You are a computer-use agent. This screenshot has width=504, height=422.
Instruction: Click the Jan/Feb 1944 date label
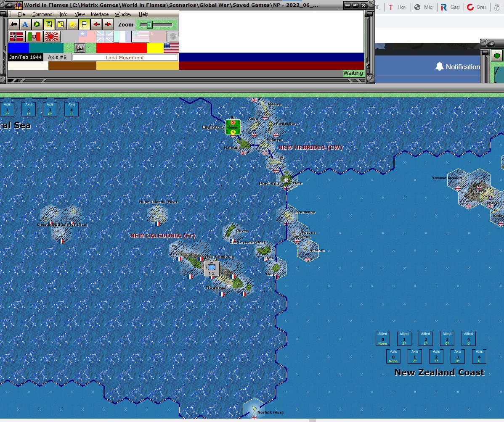point(26,57)
